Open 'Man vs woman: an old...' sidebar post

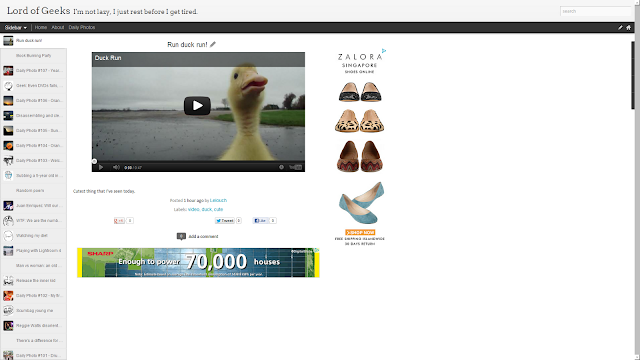click(x=33, y=266)
